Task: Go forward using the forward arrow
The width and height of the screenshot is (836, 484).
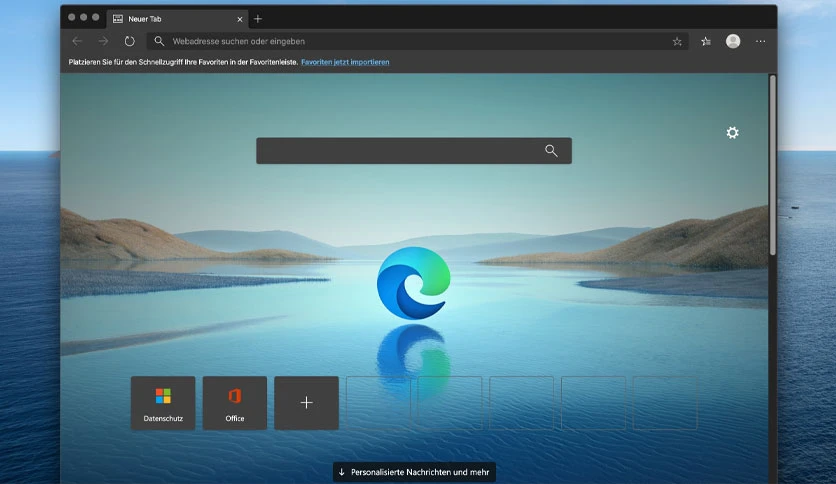Action: coord(103,41)
